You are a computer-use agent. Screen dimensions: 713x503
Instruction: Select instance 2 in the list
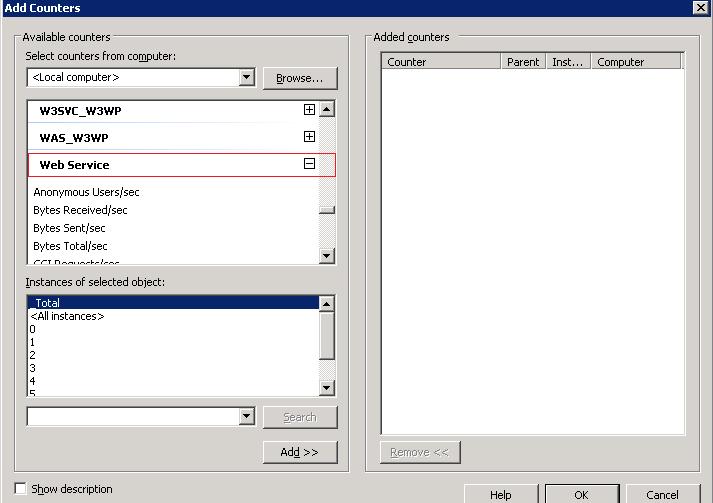point(173,355)
